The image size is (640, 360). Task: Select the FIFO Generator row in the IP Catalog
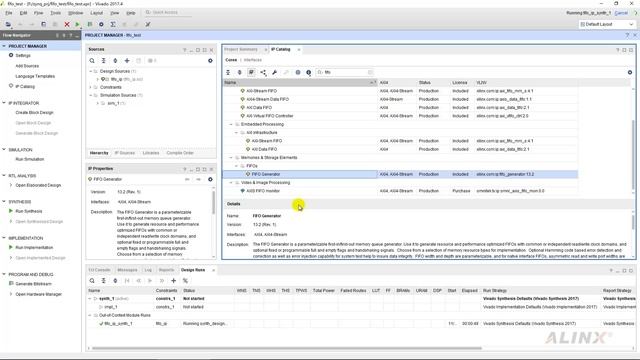tap(400, 174)
